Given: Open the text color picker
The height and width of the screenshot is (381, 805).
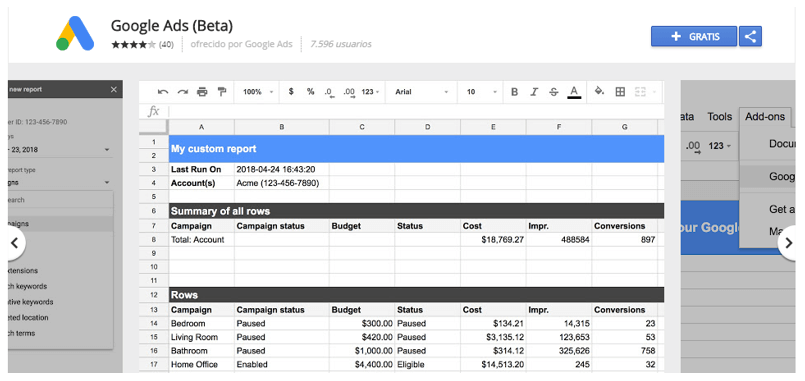Looking at the screenshot, I should click(x=574, y=92).
